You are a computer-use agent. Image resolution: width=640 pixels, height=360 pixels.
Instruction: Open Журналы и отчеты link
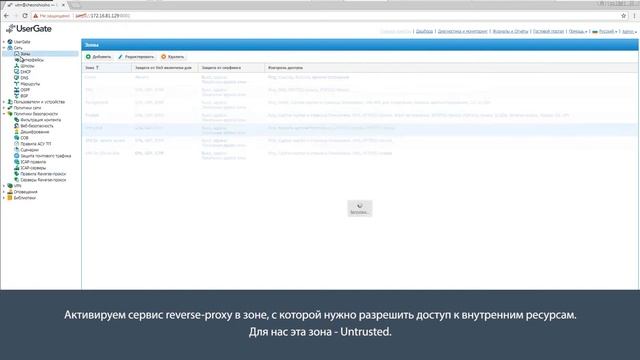[x=510, y=31]
